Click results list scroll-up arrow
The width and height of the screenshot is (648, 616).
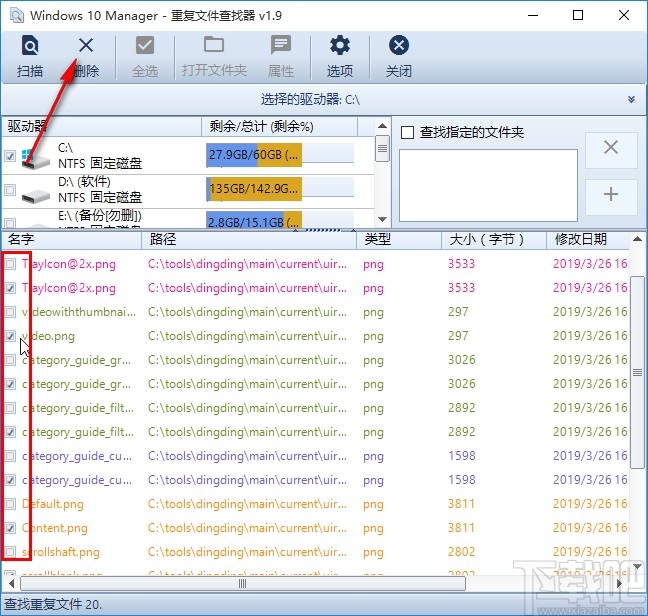[637, 239]
